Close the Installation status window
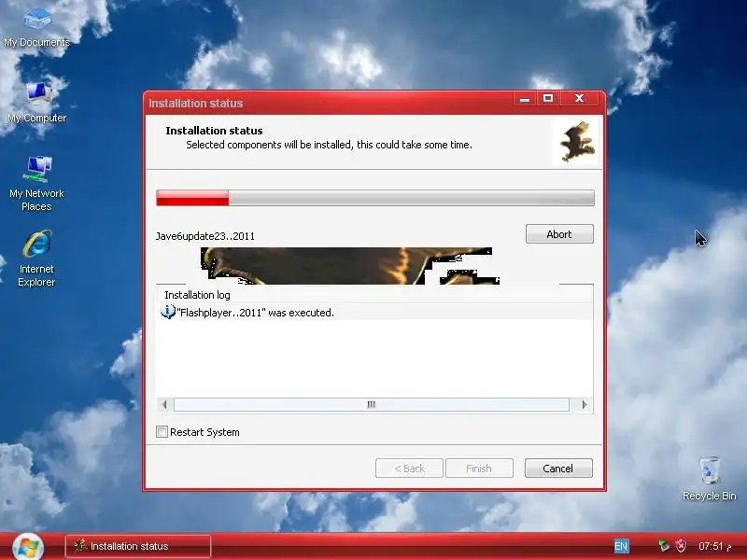 point(579,99)
